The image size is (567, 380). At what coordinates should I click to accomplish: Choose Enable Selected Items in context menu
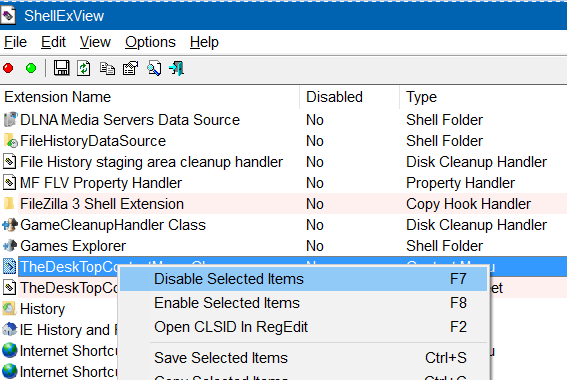click(x=304, y=303)
